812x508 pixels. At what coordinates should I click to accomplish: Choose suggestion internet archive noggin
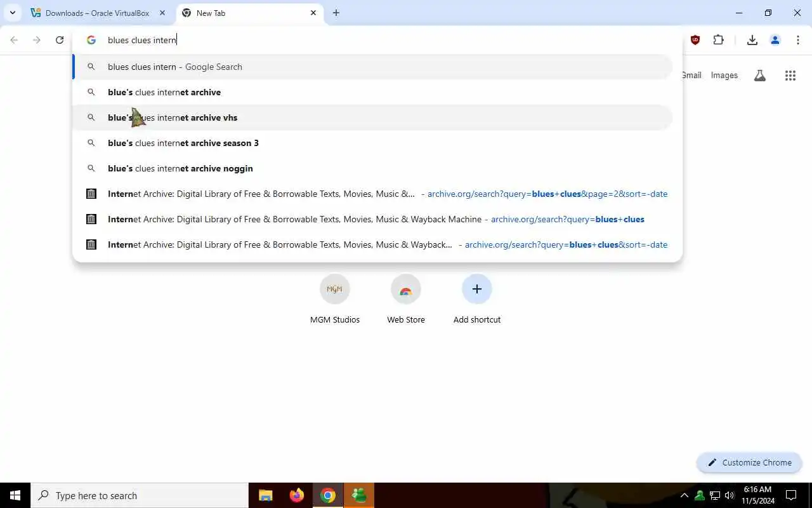tap(373, 168)
